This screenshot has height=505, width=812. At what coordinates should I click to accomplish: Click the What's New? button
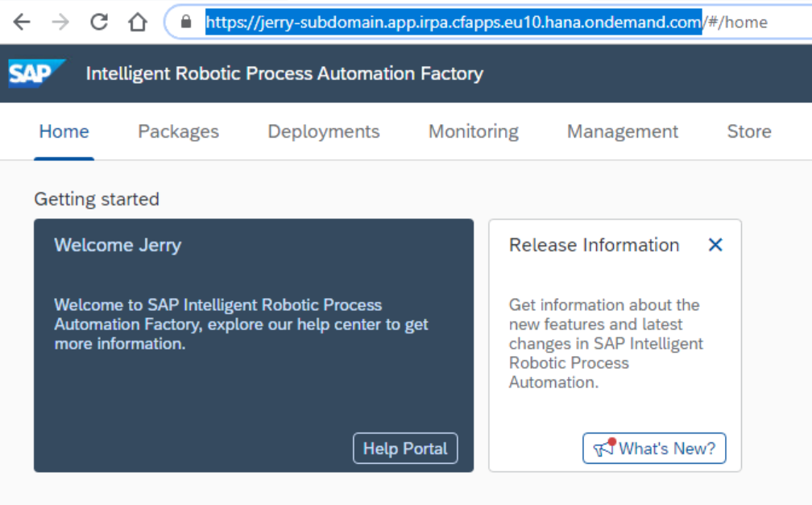(x=654, y=449)
